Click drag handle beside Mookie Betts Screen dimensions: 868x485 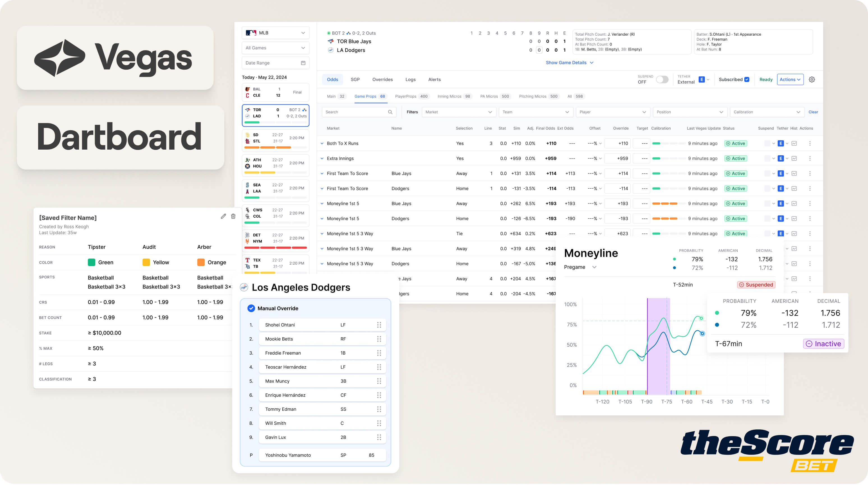[x=379, y=339]
